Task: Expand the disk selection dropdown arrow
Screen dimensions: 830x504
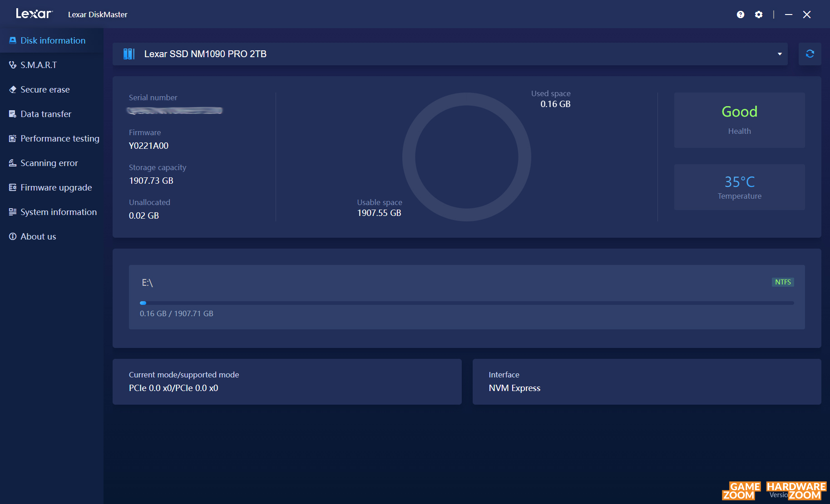Action: pos(780,54)
